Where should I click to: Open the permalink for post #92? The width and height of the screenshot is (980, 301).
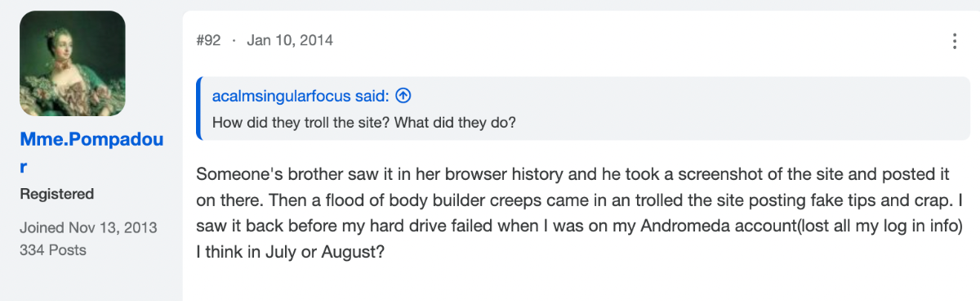pos(208,40)
